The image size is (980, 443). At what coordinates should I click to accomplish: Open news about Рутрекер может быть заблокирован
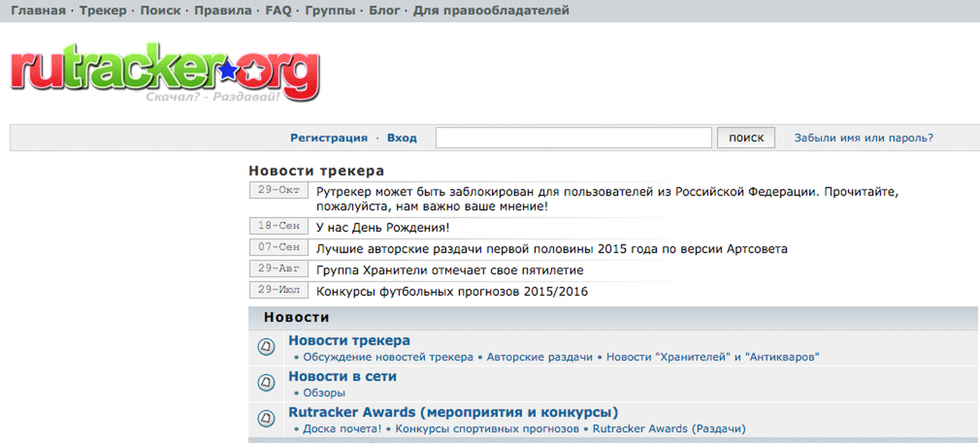(x=607, y=199)
